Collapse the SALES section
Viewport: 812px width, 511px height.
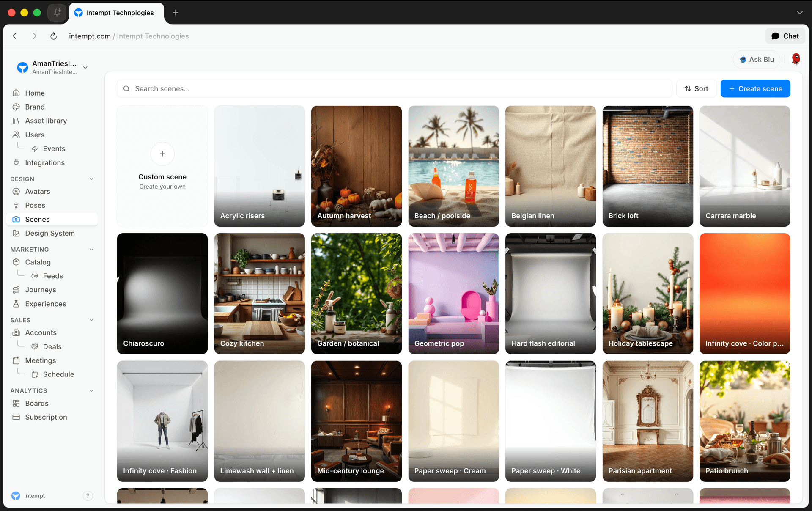(91, 320)
